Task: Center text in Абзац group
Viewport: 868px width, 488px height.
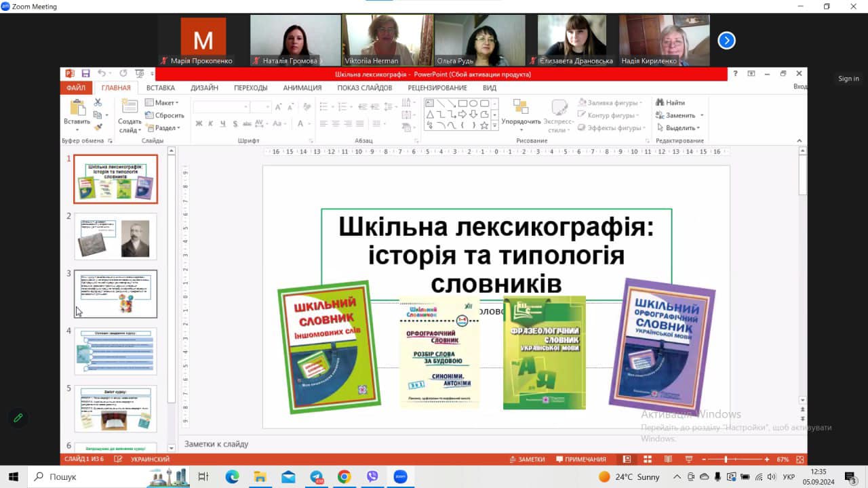Action: (x=336, y=123)
